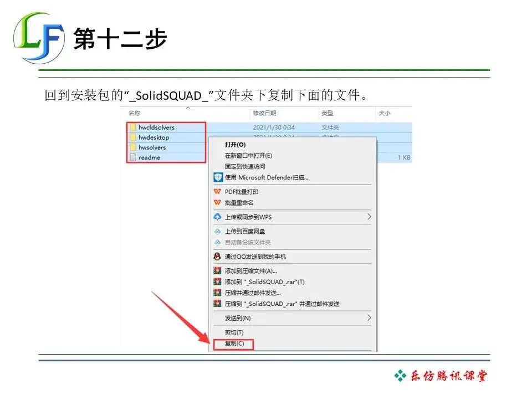Expand the 上传或同步到WPS submenu arrow

click(369, 217)
